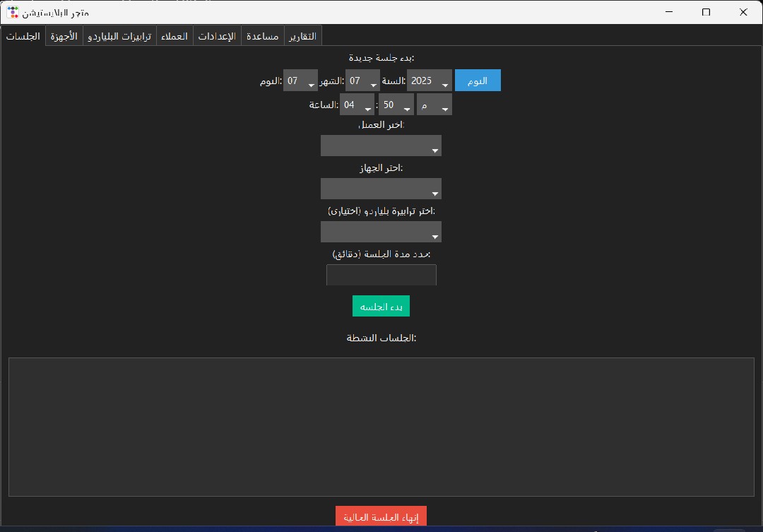Open the التقارير tab
The image size is (763, 532).
303,36
